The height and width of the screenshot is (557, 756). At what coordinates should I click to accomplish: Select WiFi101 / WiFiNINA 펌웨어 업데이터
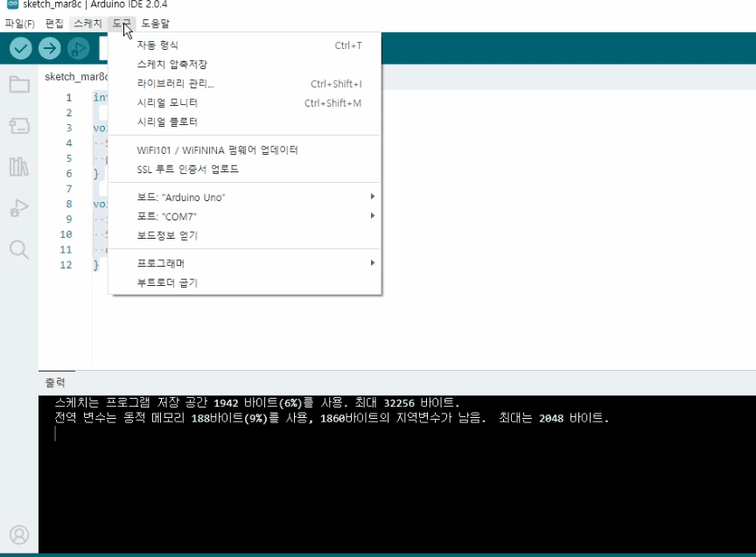click(245, 150)
